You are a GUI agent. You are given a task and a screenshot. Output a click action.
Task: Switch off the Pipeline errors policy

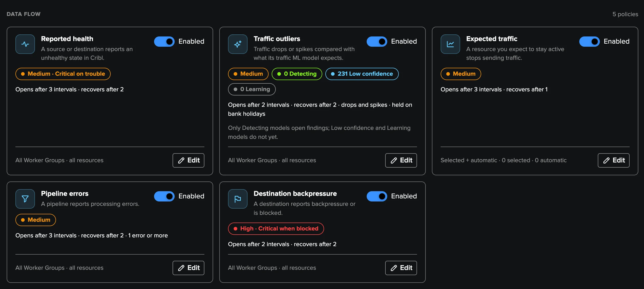(164, 196)
